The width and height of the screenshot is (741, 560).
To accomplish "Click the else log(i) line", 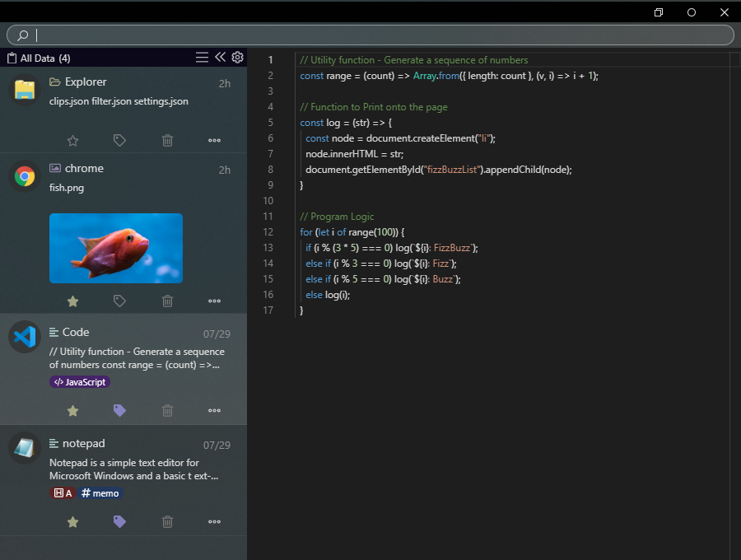I will coord(328,295).
